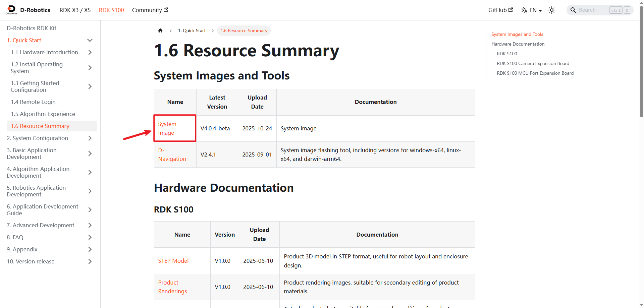
Task: Click 1.6 Resource Summary breadcrumb
Action: (244, 30)
